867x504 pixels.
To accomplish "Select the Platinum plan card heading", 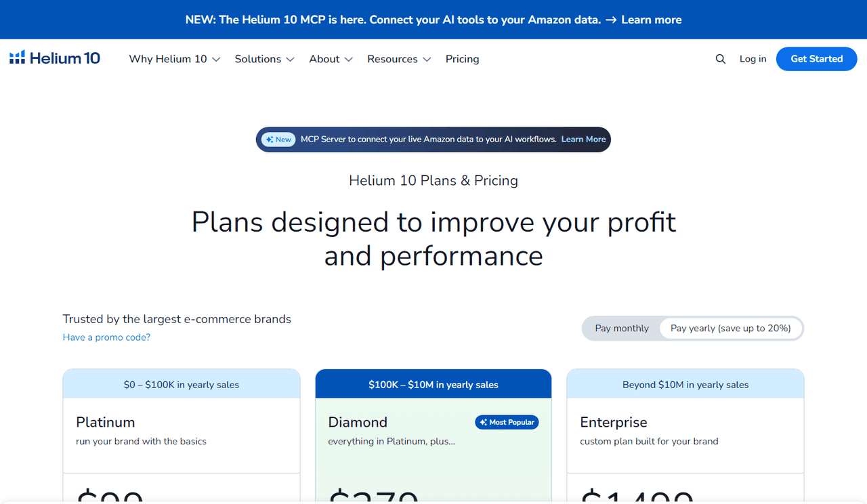I will click(x=105, y=422).
